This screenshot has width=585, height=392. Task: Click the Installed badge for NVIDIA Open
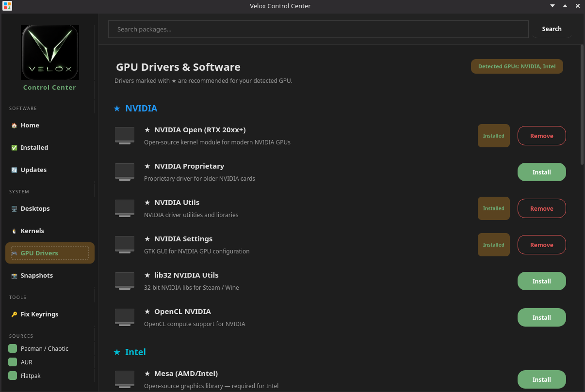point(494,136)
